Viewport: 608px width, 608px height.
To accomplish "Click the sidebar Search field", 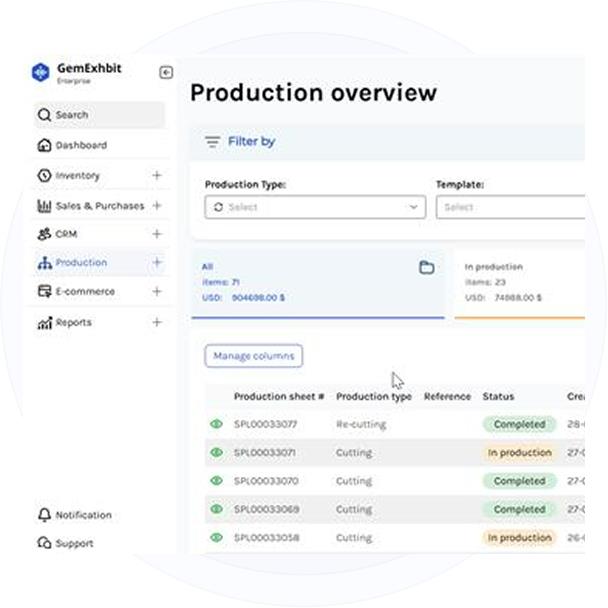I will (98, 115).
